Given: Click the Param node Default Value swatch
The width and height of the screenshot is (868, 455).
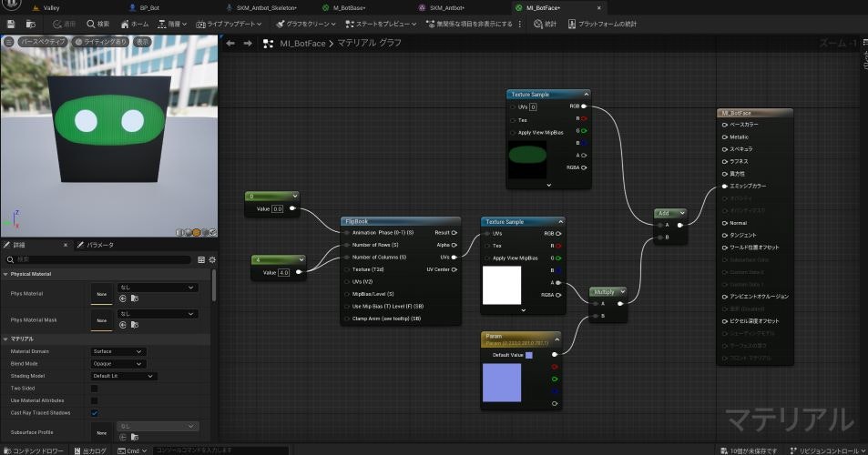Looking at the screenshot, I should click(529, 355).
